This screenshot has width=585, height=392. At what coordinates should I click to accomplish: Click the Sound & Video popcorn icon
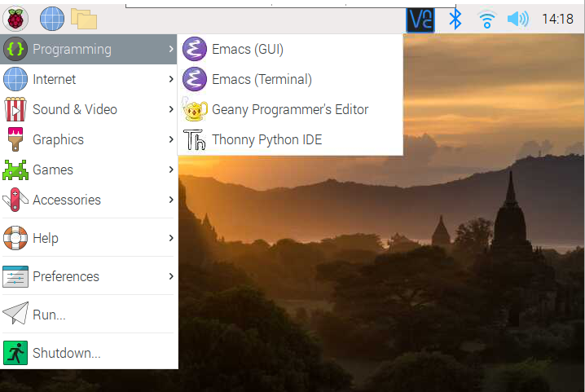(x=15, y=109)
